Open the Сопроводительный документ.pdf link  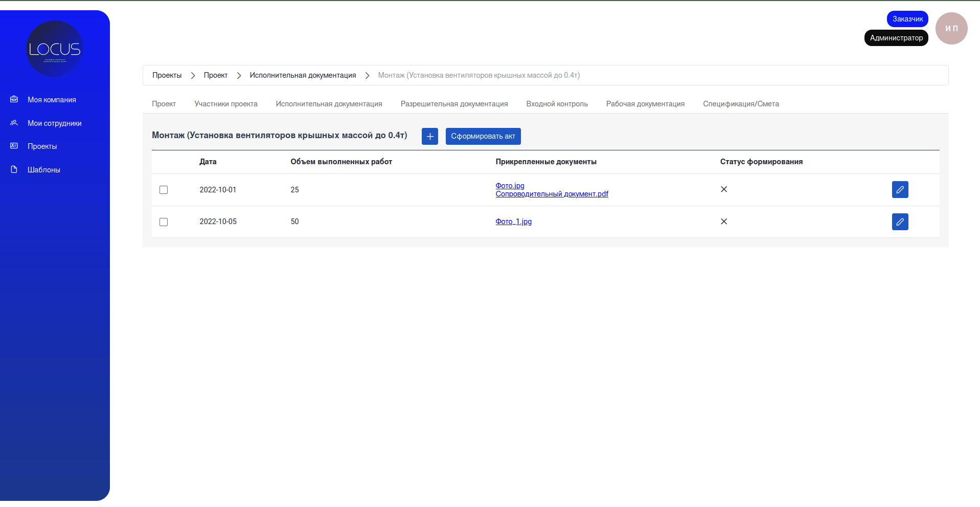[552, 194]
